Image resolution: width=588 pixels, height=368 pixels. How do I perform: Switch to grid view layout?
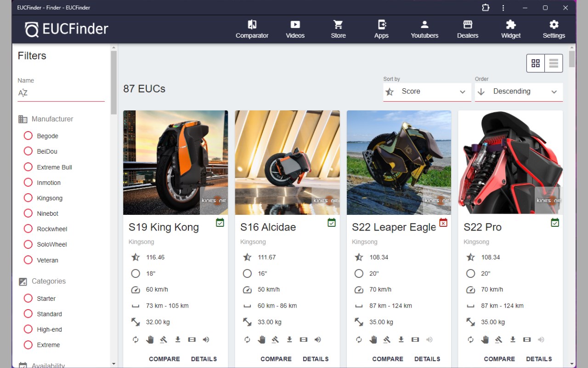[536, 63]
